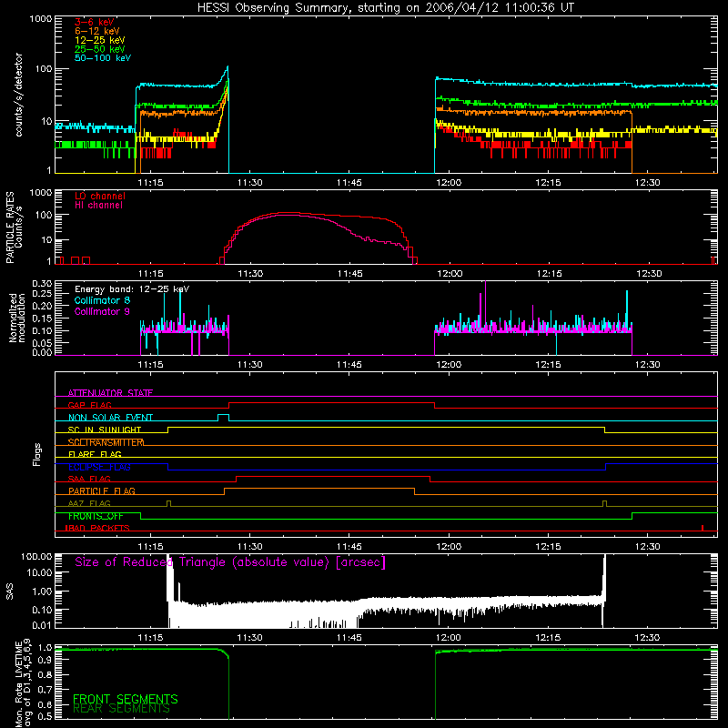
Task: Click the HI channel legend entry
Action: point(98,206)
